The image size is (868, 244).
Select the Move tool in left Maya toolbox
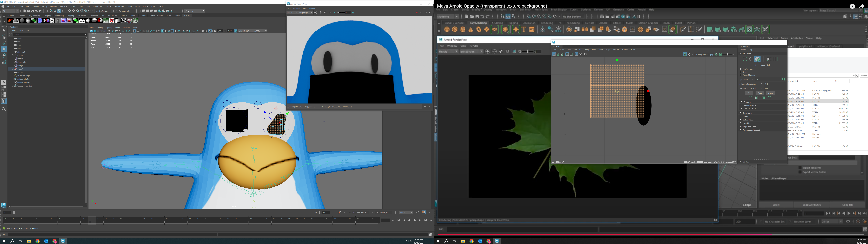tap(4, 49)
